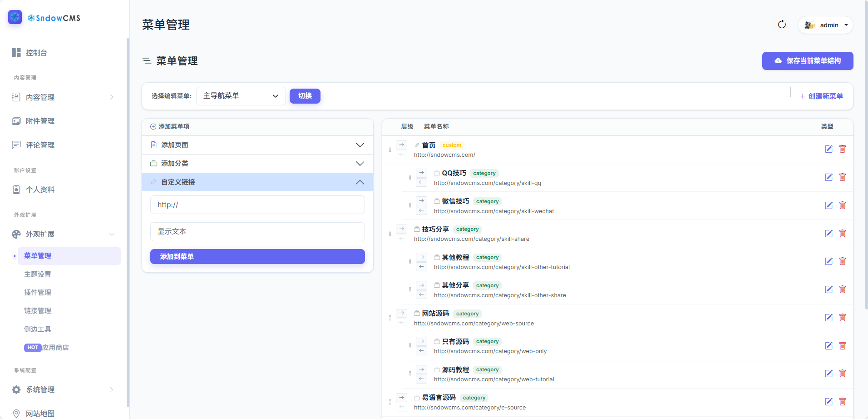The height and width of the screenshot is (419, 868).
Task: Open the admin user dropdown
Action: 825,25
